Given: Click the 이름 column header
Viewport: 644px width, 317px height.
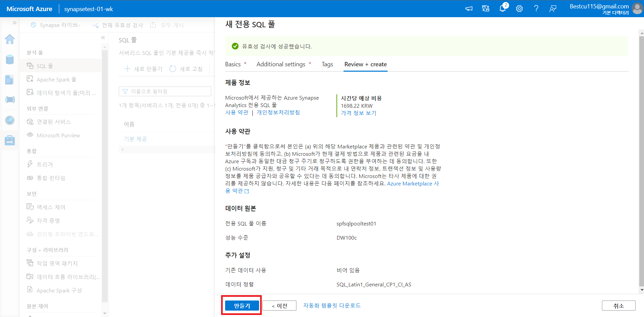Looking at the screenshot, I should [x=129, y=124].
